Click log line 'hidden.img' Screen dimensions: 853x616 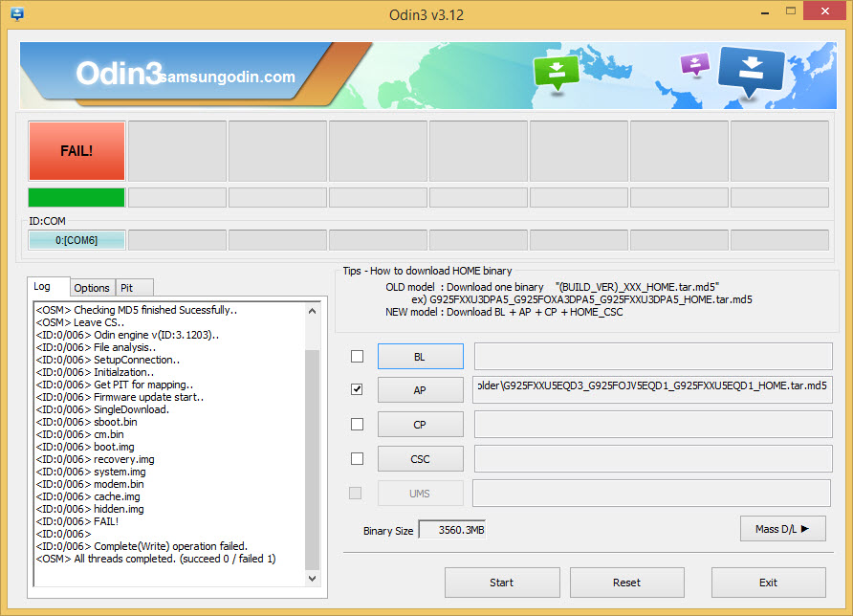(90, 509)
